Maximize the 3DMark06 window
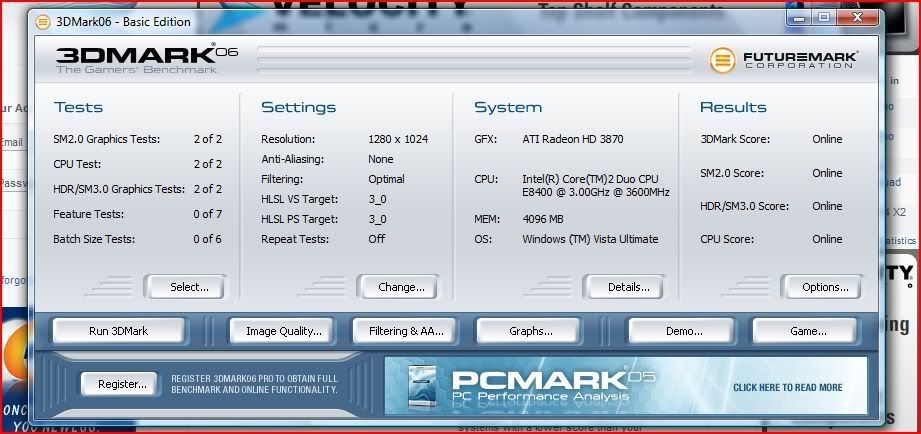 click(x=823, y=18)
